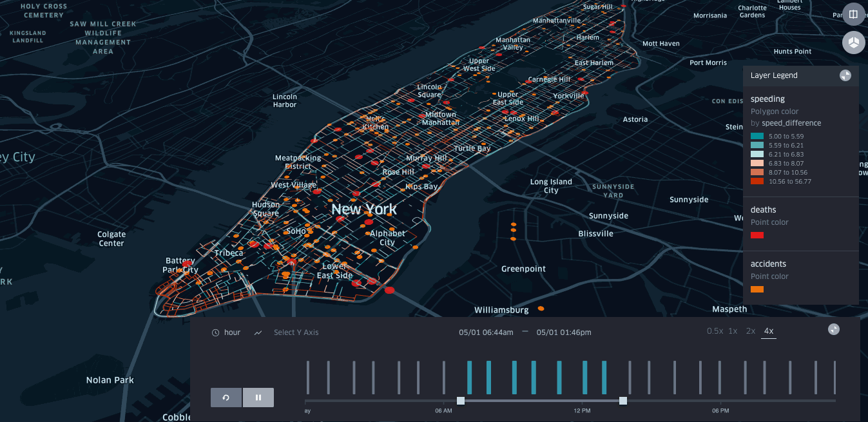This screenshot has height=422, width=868.
Task: Click the 6.83 to 8.07 color swatch
Action: coord(757,164)
